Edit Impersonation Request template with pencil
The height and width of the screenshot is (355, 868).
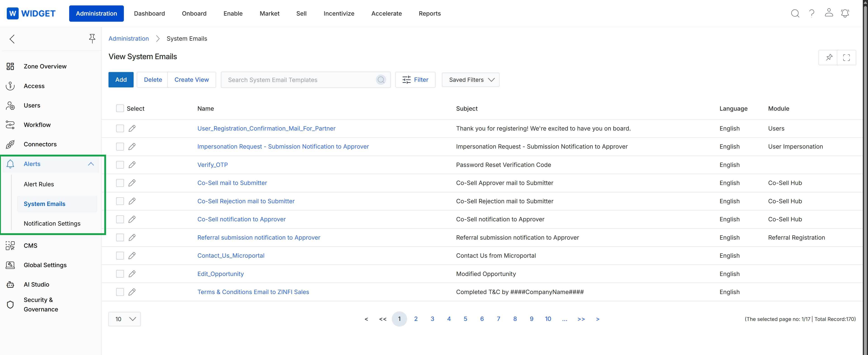(132, 147)
